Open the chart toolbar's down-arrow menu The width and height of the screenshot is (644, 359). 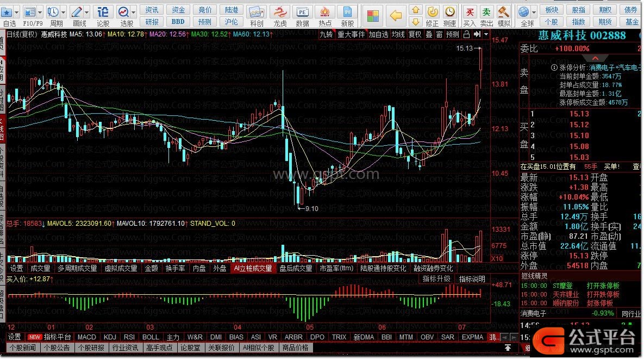click(x=486, y=34)
